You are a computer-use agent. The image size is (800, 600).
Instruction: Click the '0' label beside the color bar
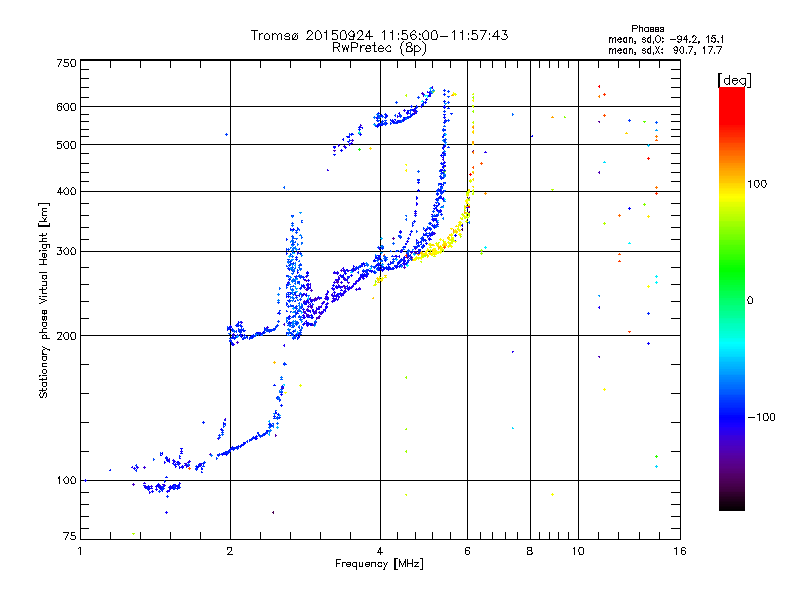pyautogui.click(x=750, y=301)
